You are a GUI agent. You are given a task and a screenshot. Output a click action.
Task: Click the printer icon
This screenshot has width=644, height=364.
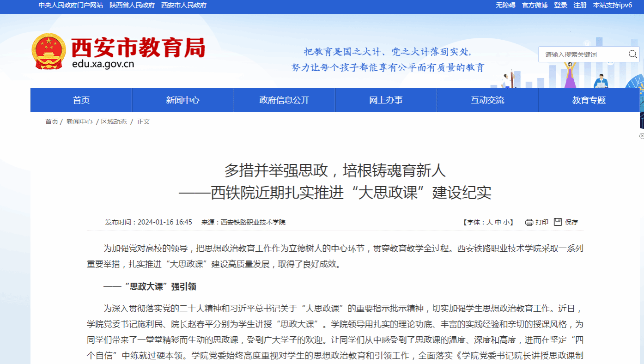point(529,222)
